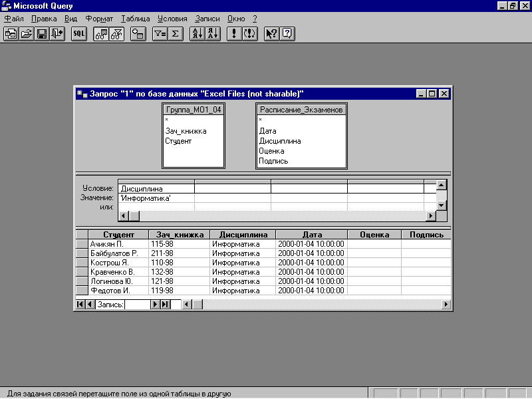Run query now with the exclamation icon

[x=233, y=35]
